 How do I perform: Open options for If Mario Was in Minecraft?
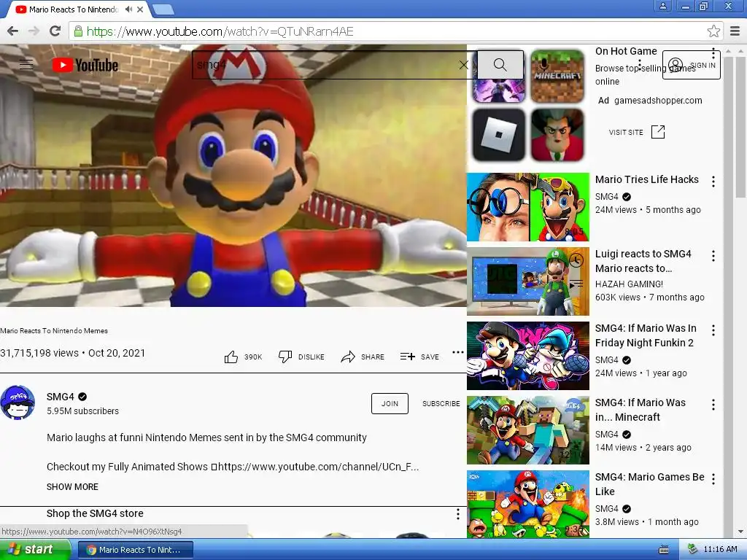[713, 405]
